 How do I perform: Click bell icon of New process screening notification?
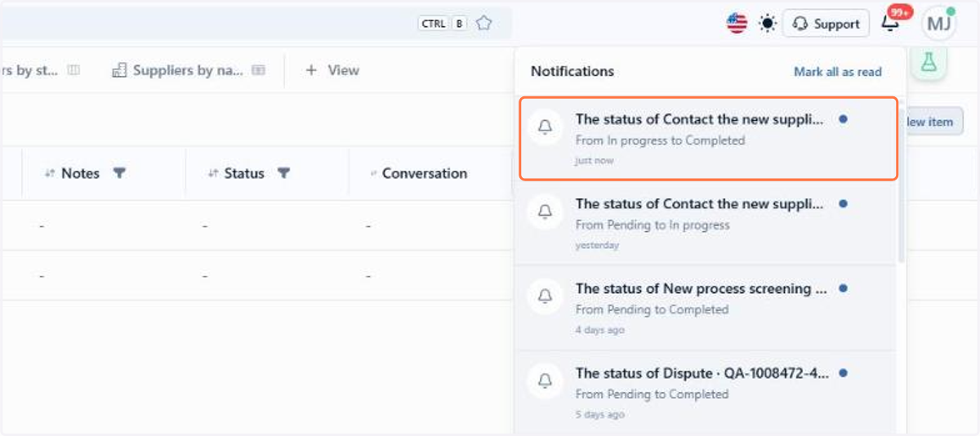click(x=545, y=296)
